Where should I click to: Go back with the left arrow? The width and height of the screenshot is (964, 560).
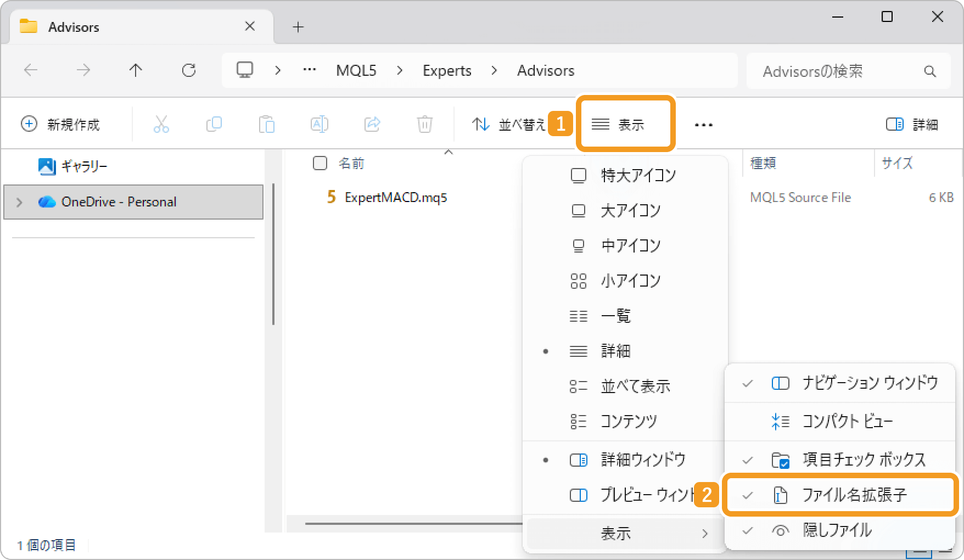(31, 70)
